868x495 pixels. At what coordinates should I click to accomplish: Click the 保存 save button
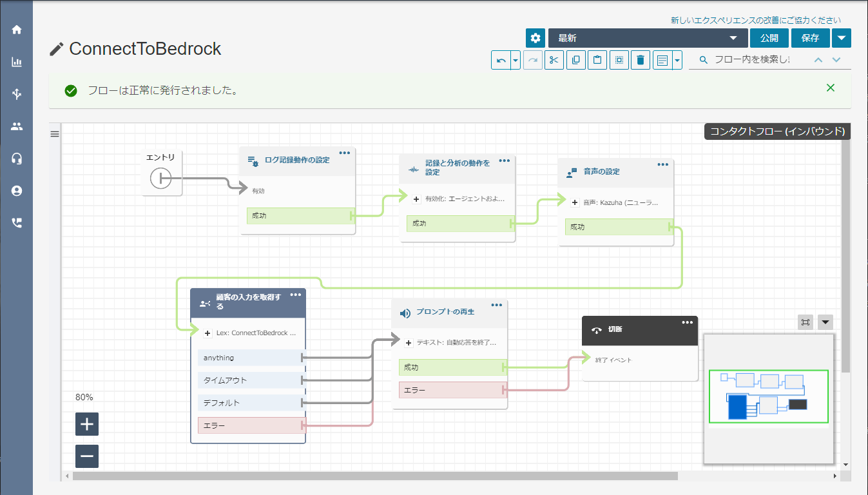point(811,38)
